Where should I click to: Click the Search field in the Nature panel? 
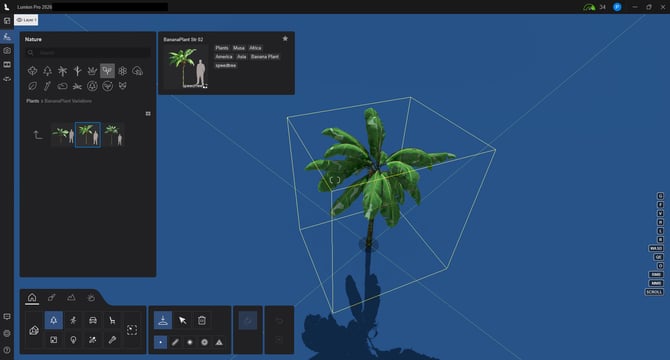(x=88, y=53)
